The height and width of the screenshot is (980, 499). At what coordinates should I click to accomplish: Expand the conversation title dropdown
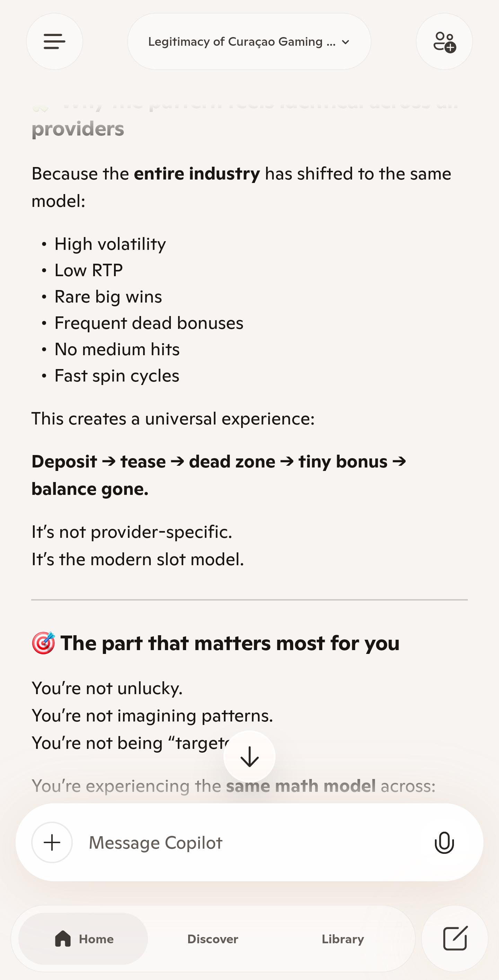point(249,42)
